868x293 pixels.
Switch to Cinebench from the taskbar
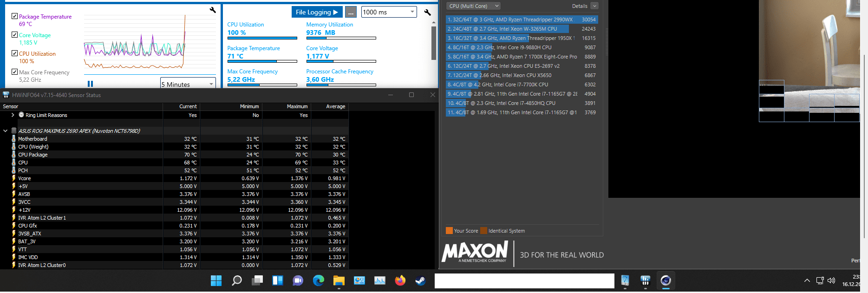tap(666, 280)
